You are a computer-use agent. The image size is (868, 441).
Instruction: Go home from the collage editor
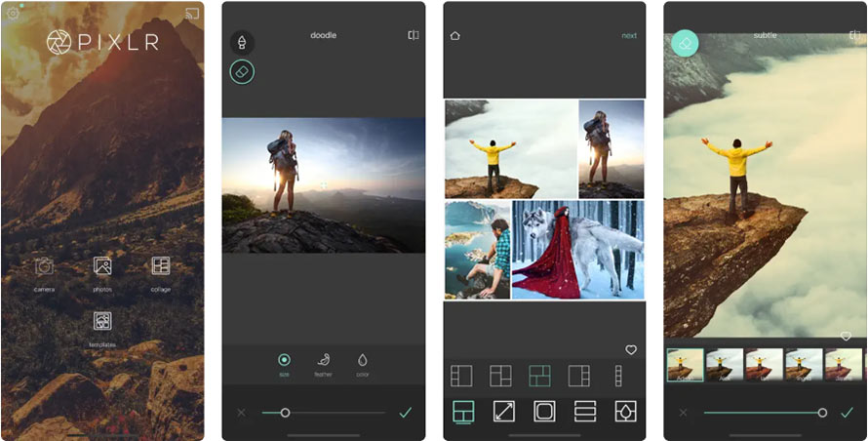pyautogui.click(x=454, y=36)
